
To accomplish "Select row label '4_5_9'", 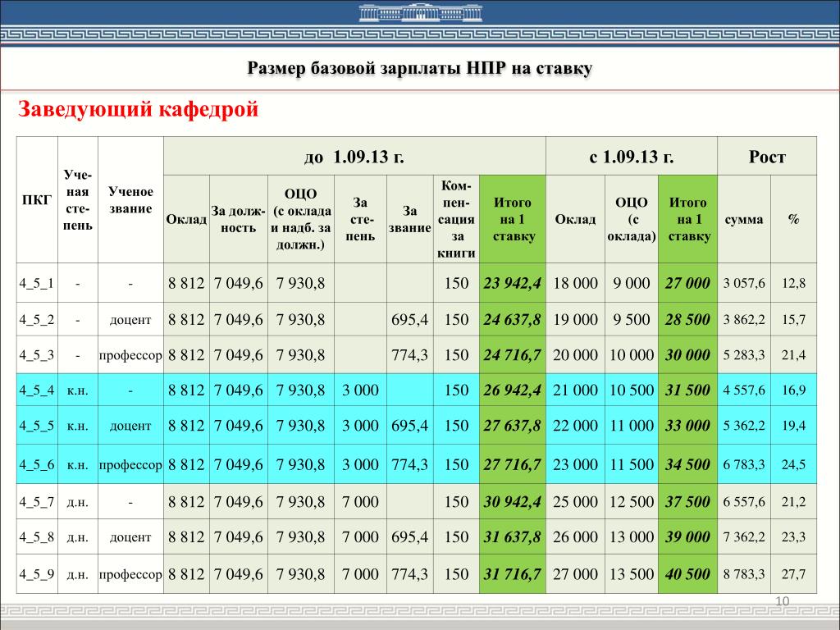I will [37, 574].
